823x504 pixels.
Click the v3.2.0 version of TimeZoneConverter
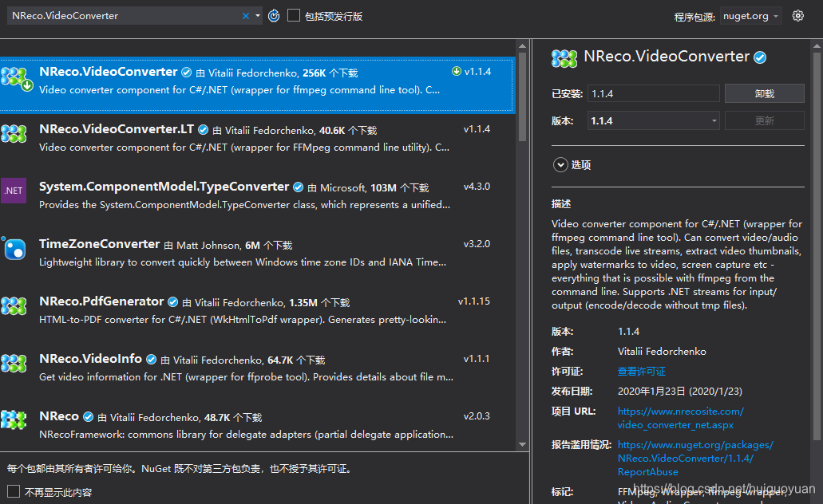(477, 244)
